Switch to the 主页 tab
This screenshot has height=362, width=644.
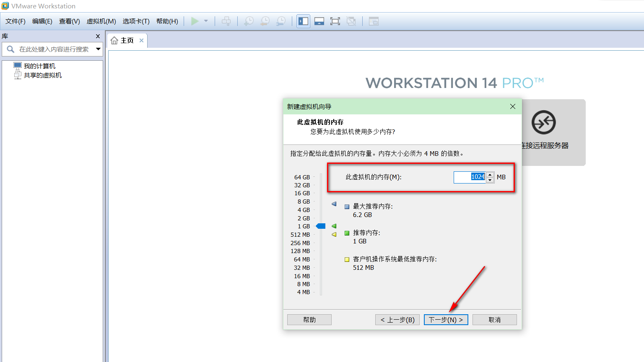(x=125, y=40)
